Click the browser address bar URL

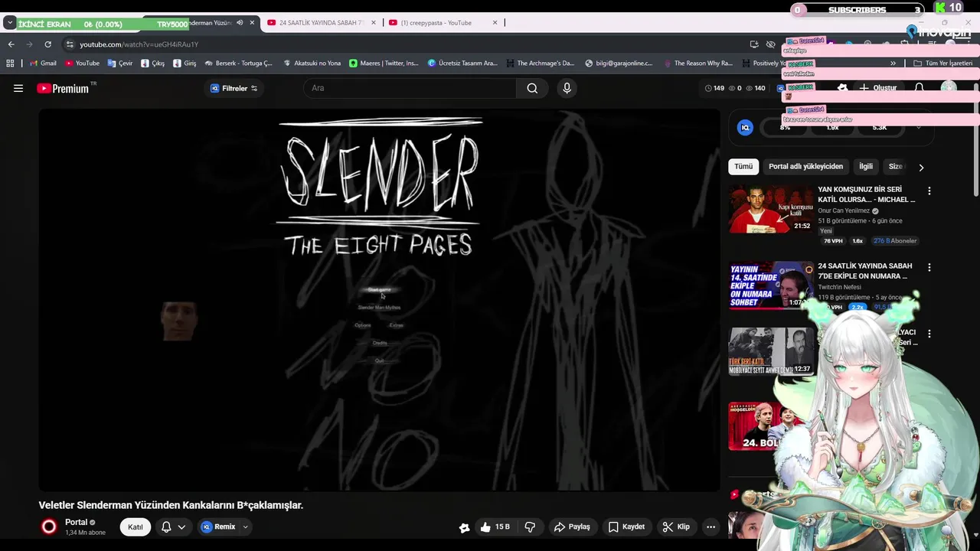tap(139, 44)
